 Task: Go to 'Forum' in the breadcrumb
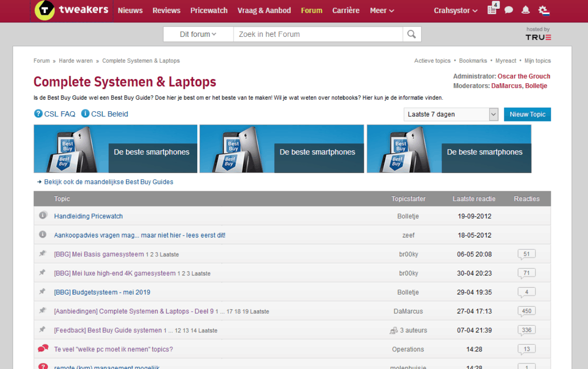click(x=41, y=60)
